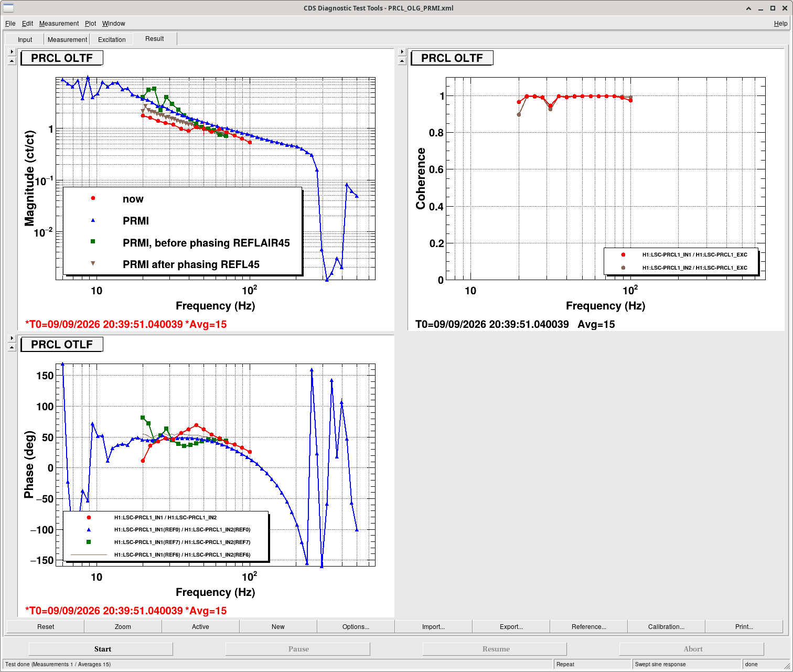Click the up-arrow button beside the coherence plot
Viewport: 793px width, 672px height.
(402, 61)
